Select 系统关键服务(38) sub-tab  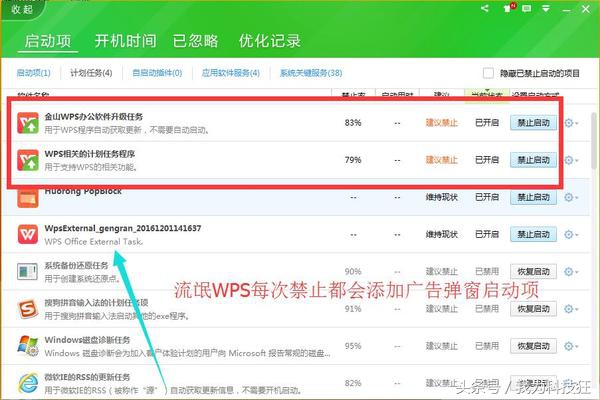coord(311,73)
